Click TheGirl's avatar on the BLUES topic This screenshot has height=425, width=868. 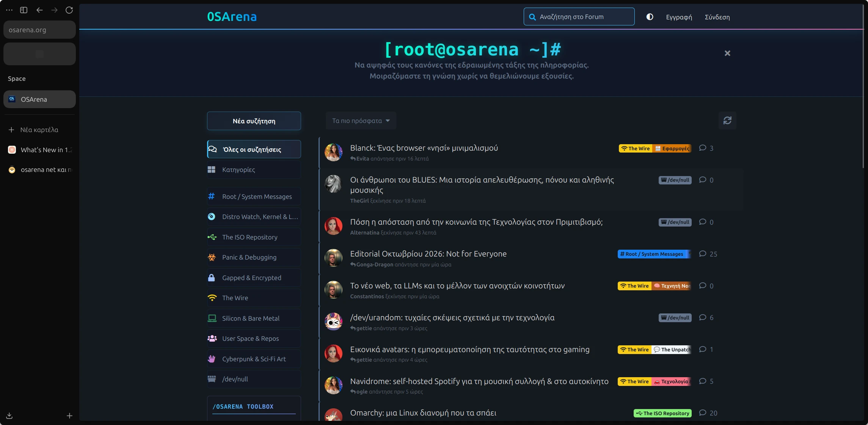point(333,184)
